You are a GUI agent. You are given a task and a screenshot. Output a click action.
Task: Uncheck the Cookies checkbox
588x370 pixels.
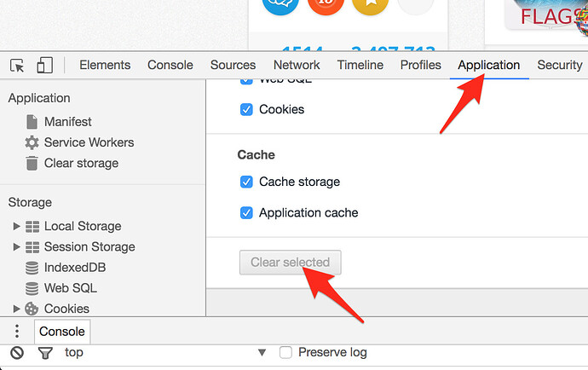[x=246, y=110]
